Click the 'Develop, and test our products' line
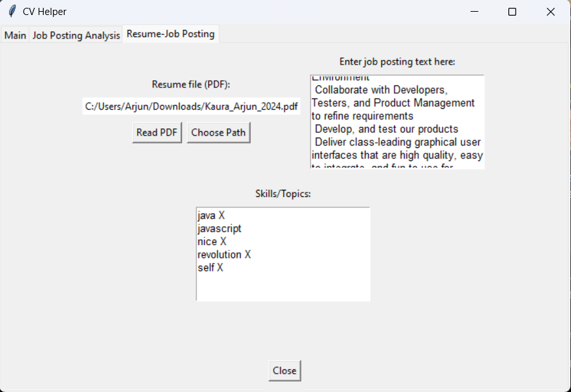 (x=386, y=129)
